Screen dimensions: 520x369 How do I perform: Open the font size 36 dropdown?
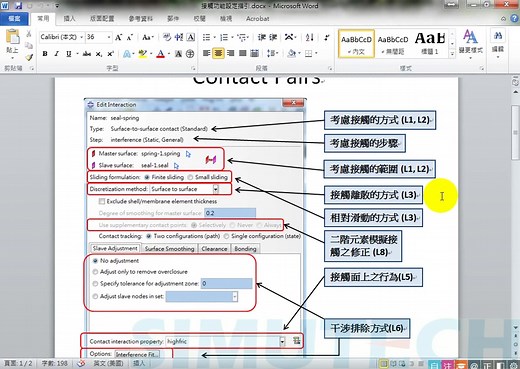pos(109,37)
